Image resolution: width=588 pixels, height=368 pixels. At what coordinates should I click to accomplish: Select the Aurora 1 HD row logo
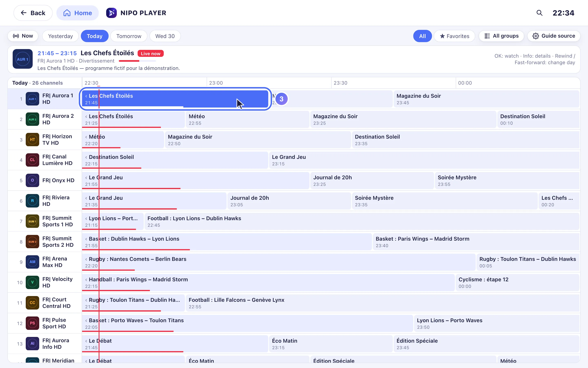point(32,99)
